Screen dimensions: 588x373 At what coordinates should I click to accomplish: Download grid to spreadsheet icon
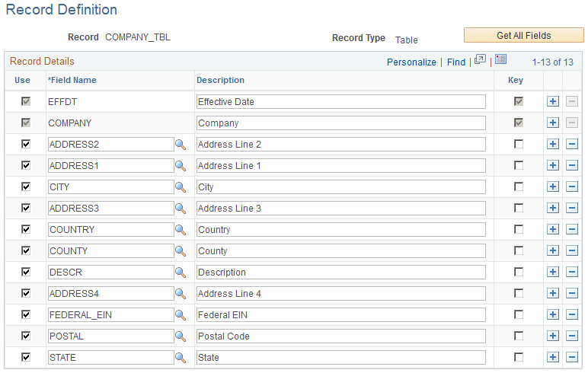(500, 59)
